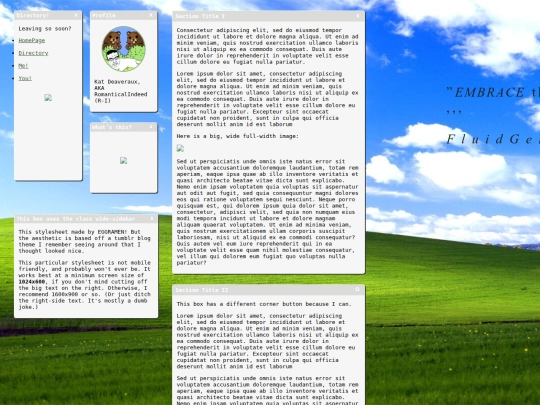This screenshot has width=540, height=405.
Task: Click the circular bear profile avatar
Action: coord(124,49)
